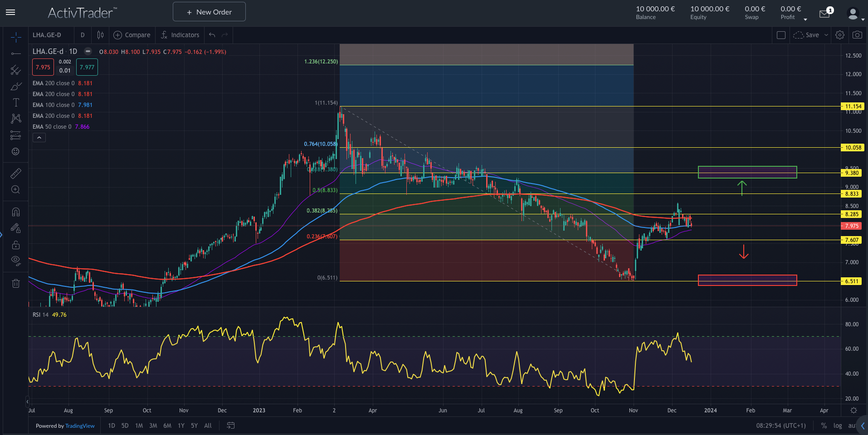Screen dimensions: 868x435
Task: Collapse the indicator legend with chevron
Action: coord(39,138)
